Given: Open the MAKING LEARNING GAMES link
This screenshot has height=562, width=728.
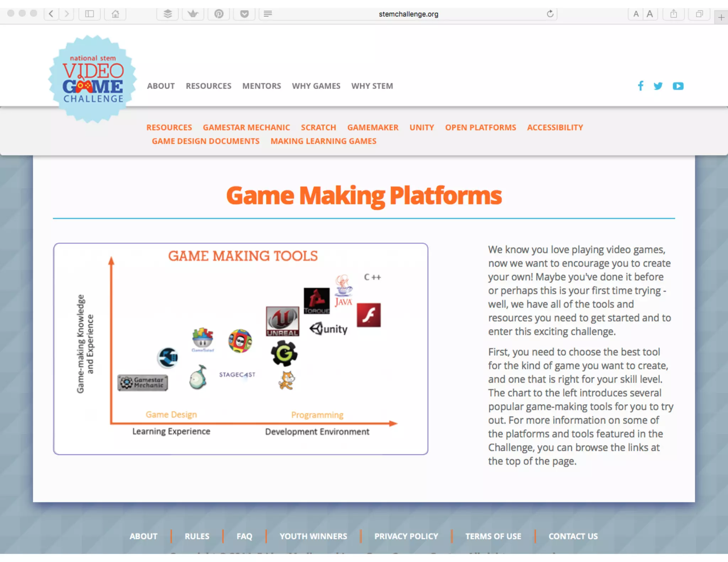Looking at the screenshot, I should click(323, 141).
